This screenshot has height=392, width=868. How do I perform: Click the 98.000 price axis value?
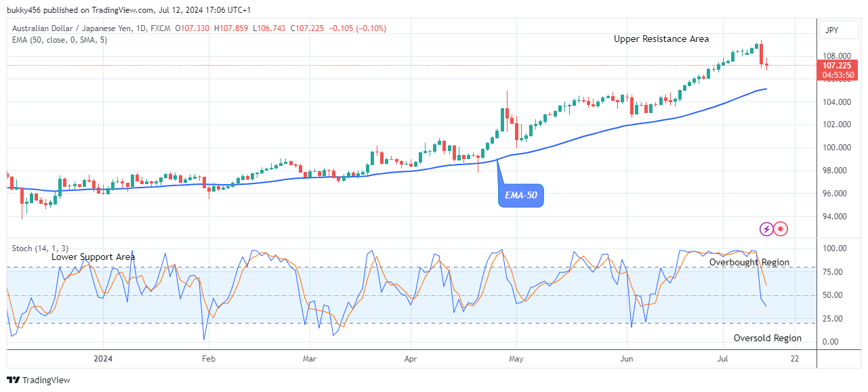(835, 171)
